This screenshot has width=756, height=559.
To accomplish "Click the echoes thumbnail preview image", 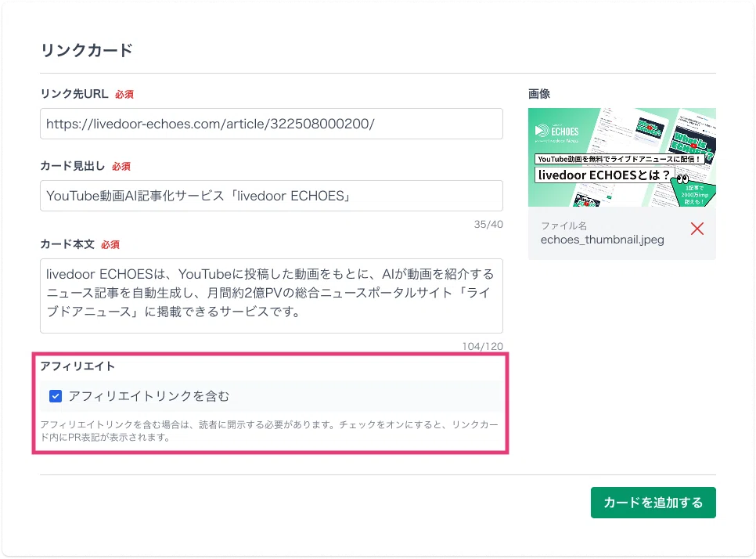I will click(621, 157).
